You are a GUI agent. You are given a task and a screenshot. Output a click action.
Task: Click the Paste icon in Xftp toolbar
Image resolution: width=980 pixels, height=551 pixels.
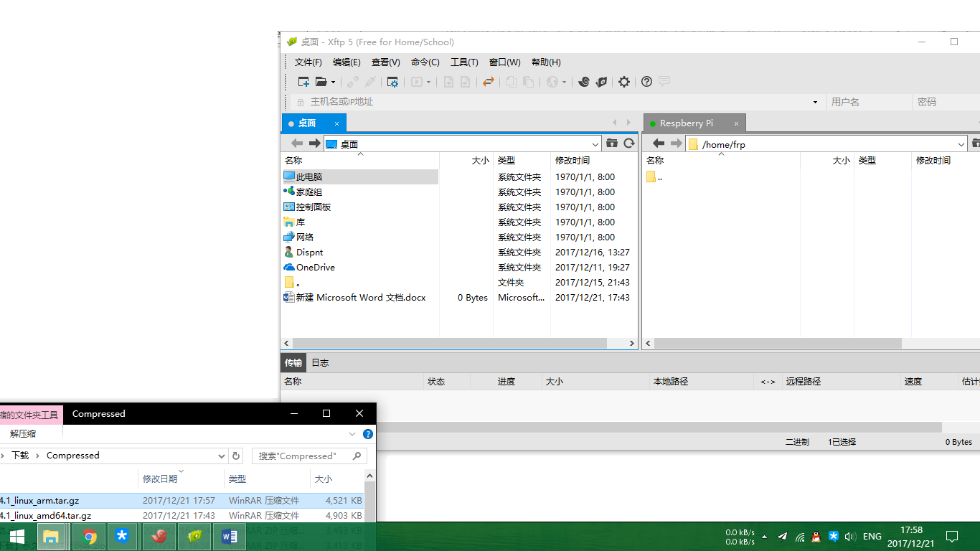(529, 82)
